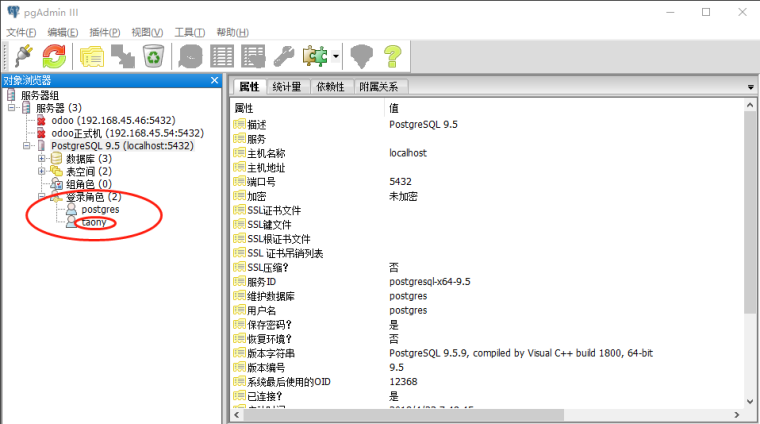
Task: Open the plugins dropdown arrow beside the puzzle icon
Action: coord(335,56)
